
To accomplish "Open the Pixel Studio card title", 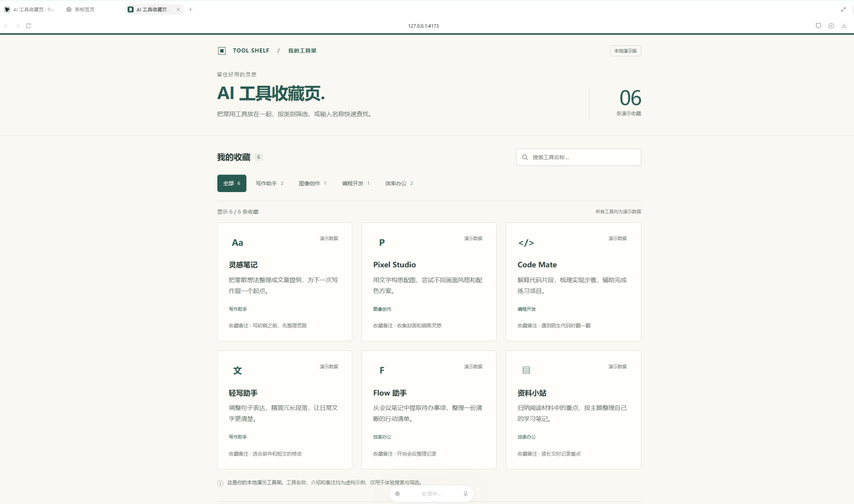I will coord(395,265).
